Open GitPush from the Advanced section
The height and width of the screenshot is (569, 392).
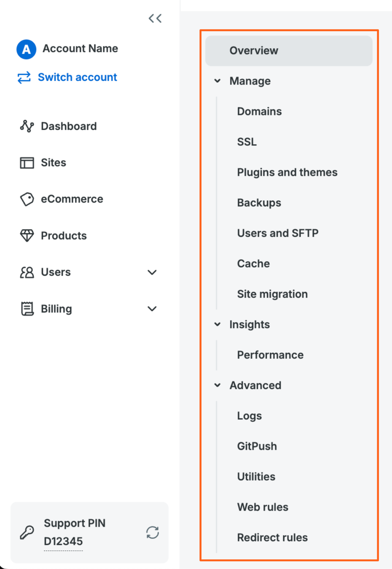257,446
